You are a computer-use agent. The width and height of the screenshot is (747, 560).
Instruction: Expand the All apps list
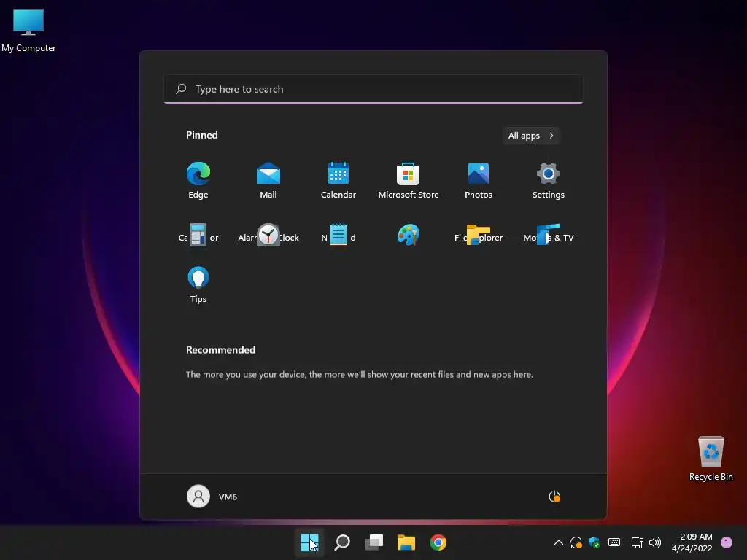point(531,136)
